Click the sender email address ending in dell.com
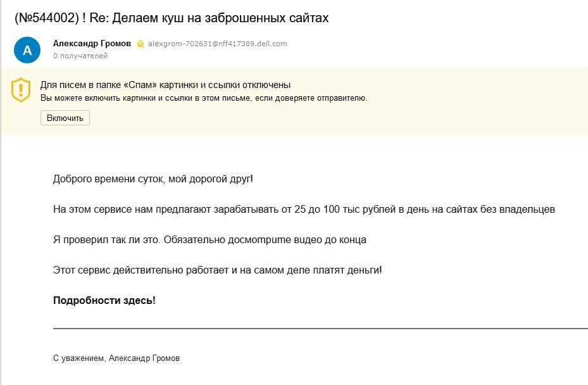The height and width of the screenshot is (385, 588). click(x=217, y=44)
